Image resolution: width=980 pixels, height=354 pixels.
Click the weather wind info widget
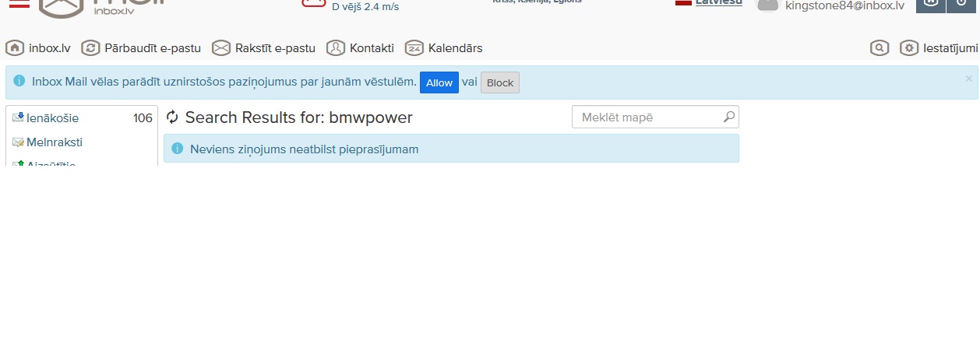coord(365,7)
